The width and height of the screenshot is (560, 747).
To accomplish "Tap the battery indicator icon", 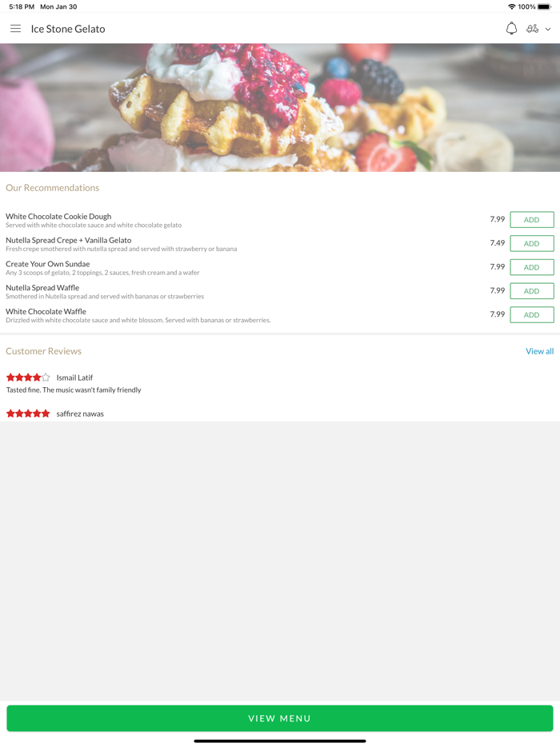I will coord(544,6).
